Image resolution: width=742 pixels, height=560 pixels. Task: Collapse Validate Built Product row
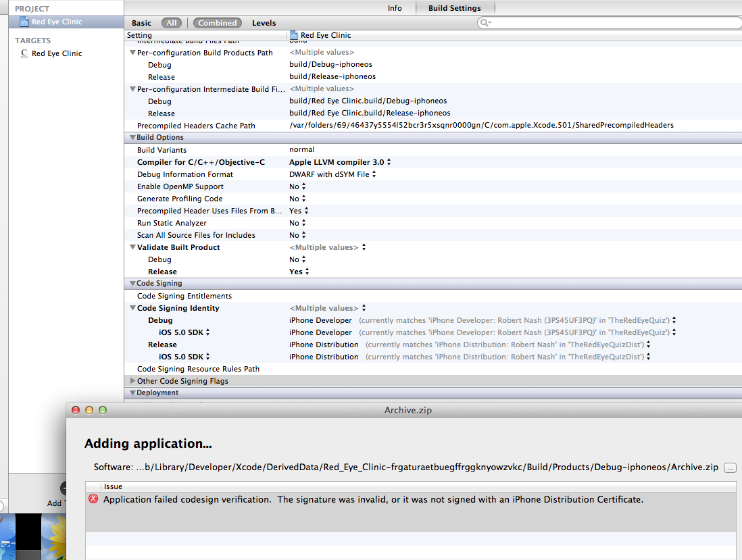pos(133,247)
